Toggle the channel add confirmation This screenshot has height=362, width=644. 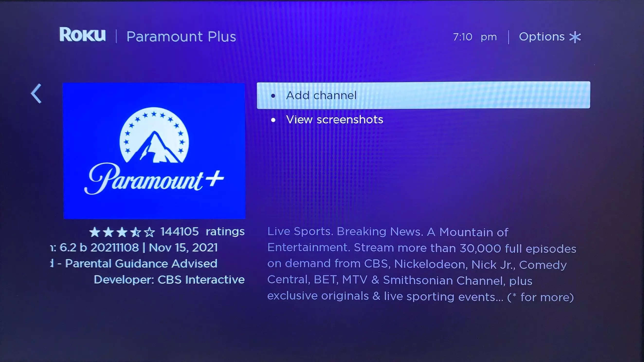(x=423, y=94)
